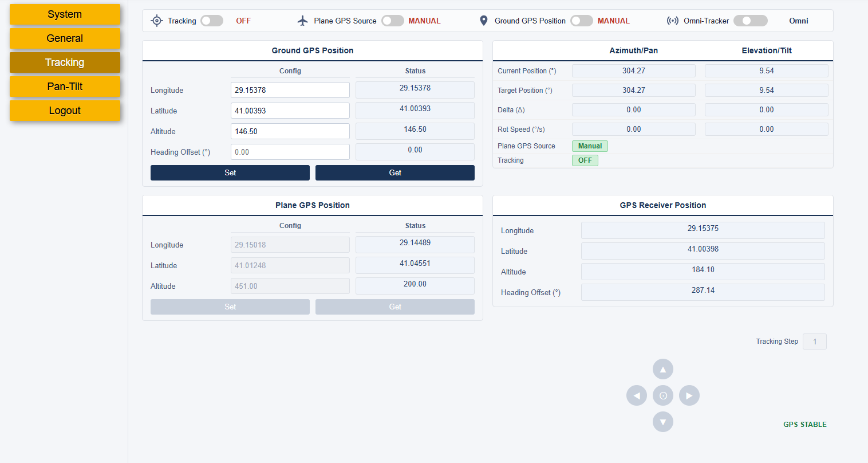868x463 pixels.
Task: Click the map pin icon for Ground GPS
Action: click(x=484, y=21)
